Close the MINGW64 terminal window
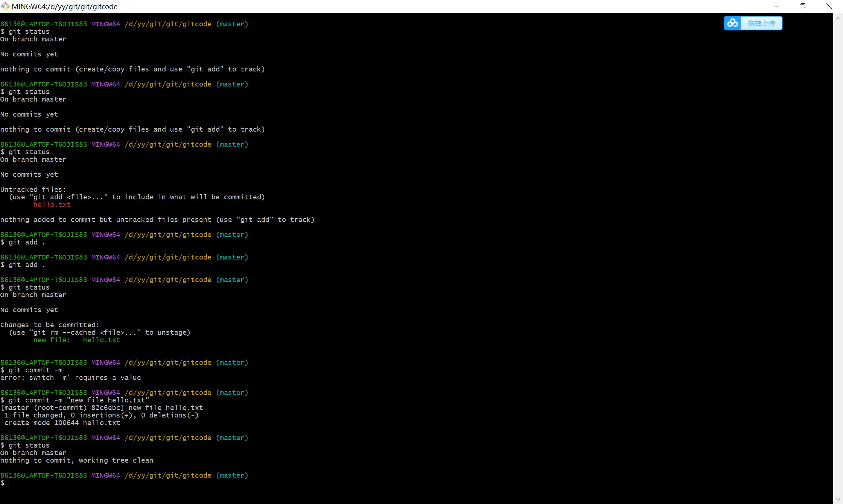This screenshot has width=843, height=504. [829, 6]
